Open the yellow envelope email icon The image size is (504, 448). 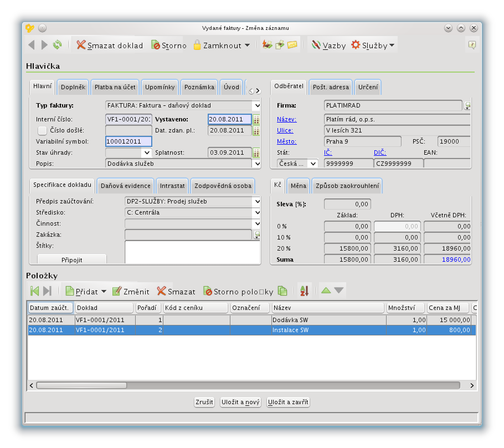click(x=292, y=45)
